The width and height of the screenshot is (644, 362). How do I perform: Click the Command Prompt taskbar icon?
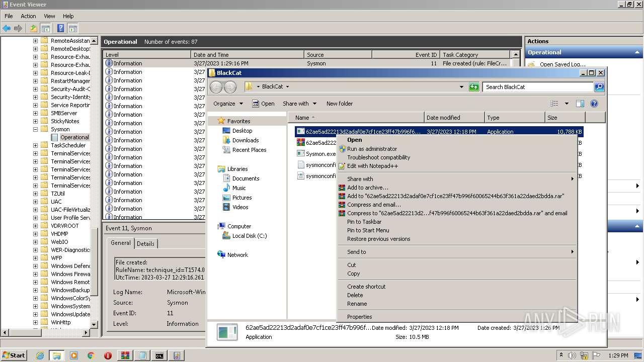[x=159, y=355]
